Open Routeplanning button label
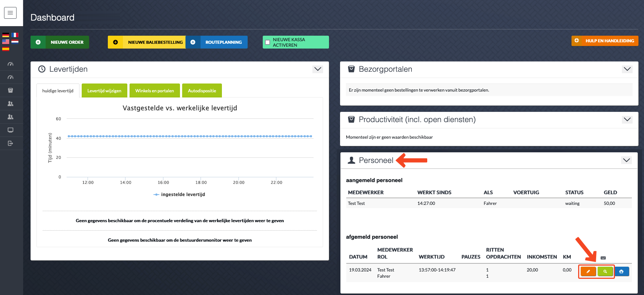This screenshot has height=295, width=644. point(224,42)
